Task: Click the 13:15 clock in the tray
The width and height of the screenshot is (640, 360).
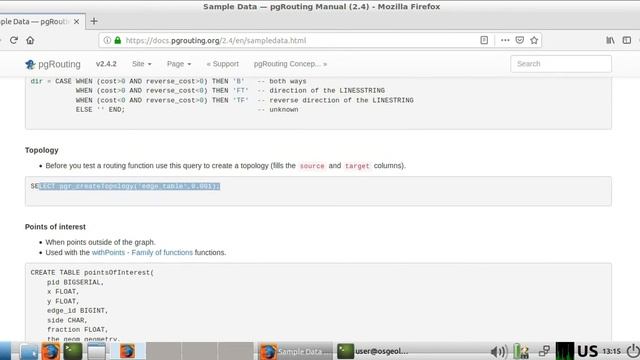Action: (611, 351)
